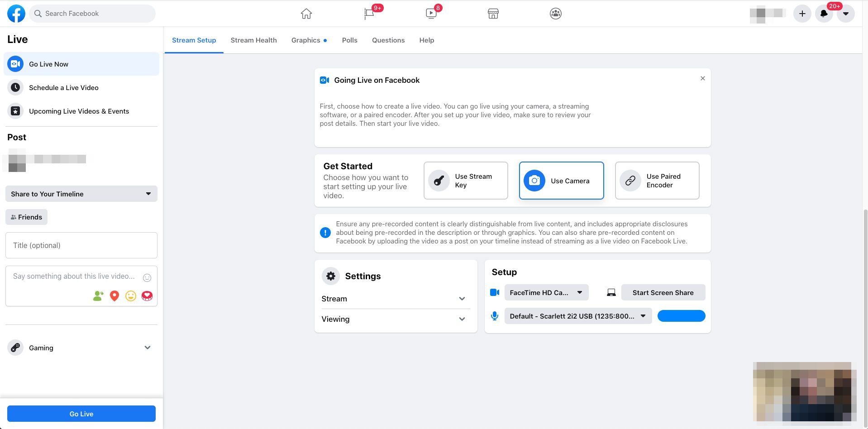Viewport: 868px width, 429px height.
Task: Open the FaceTime HD camera dropdown
Action: (547, 292)
